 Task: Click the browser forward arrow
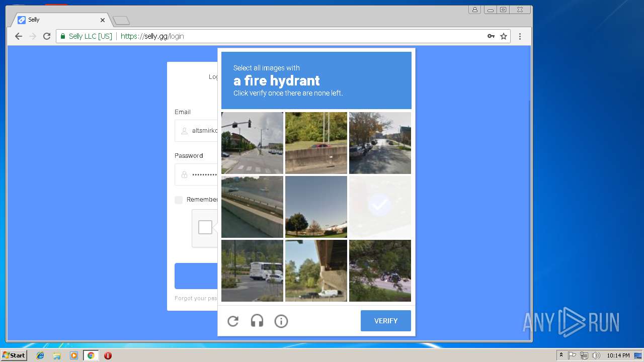point(33,36)
